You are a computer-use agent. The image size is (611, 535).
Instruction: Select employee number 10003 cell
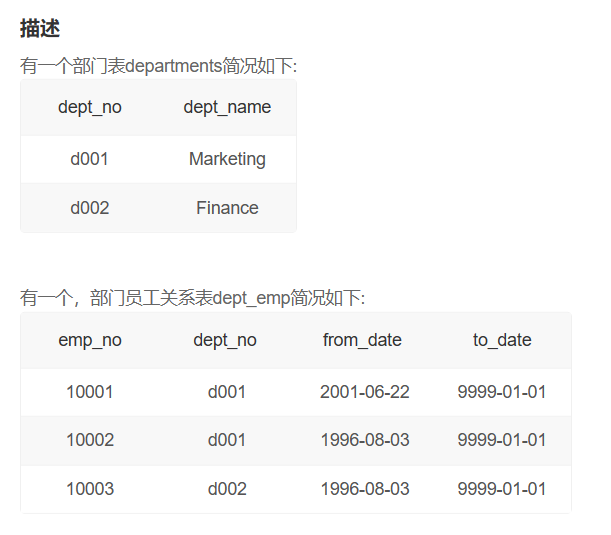coord(90,489)
